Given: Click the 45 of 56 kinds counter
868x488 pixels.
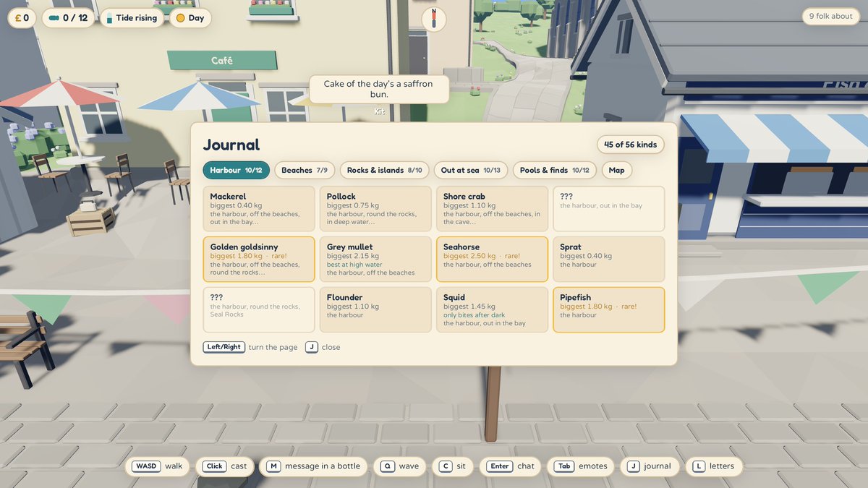Looking at the screenshot, I should 631,145.
